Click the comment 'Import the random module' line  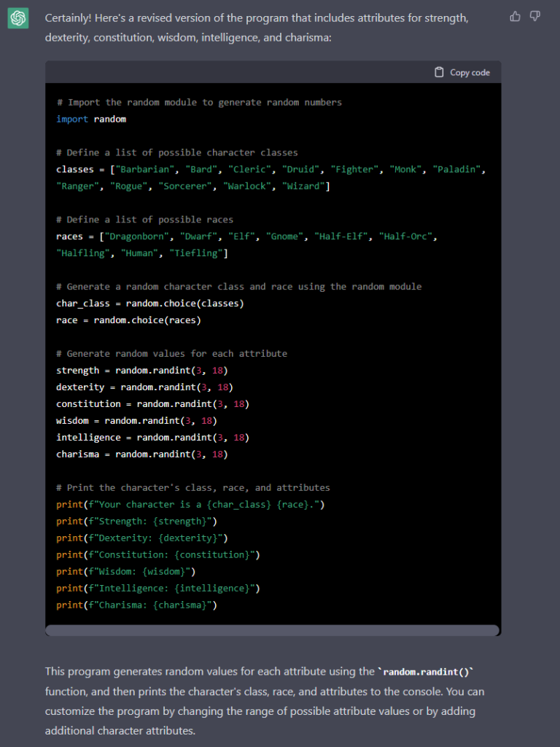point(199,102)
